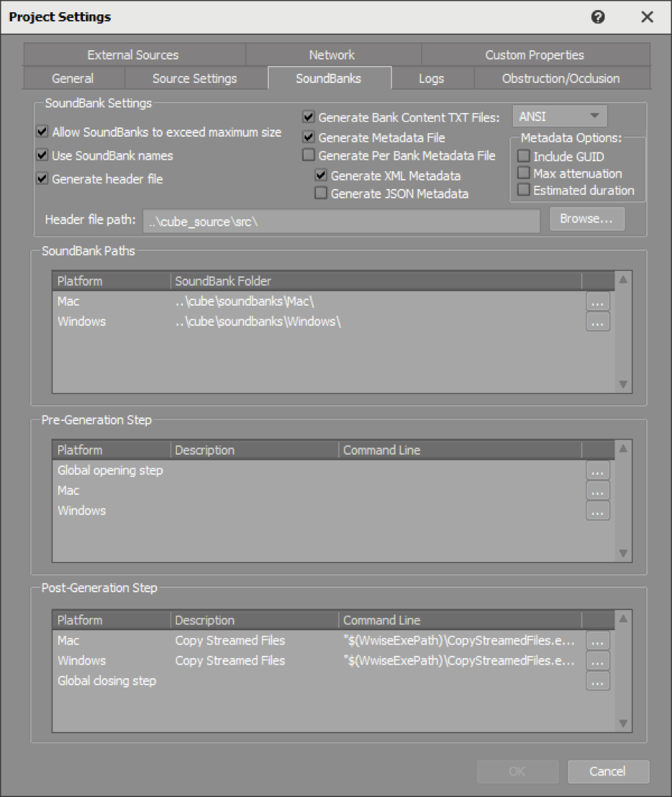The width and height of the screenshot is (672, 797).
Task: Click the Browse button for header path
Action: 586,219
